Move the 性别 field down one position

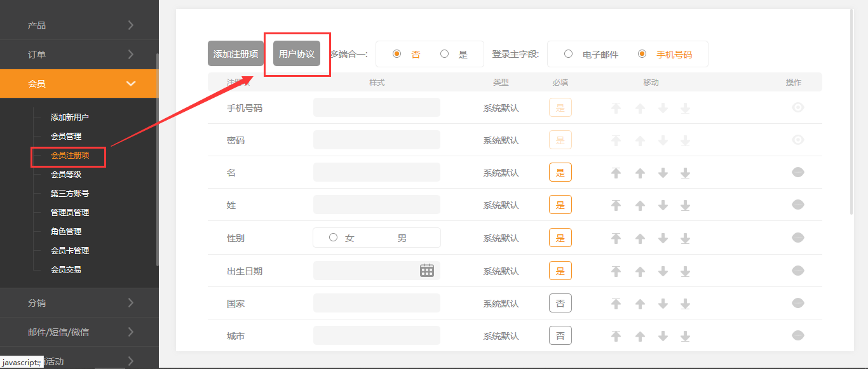663,238
